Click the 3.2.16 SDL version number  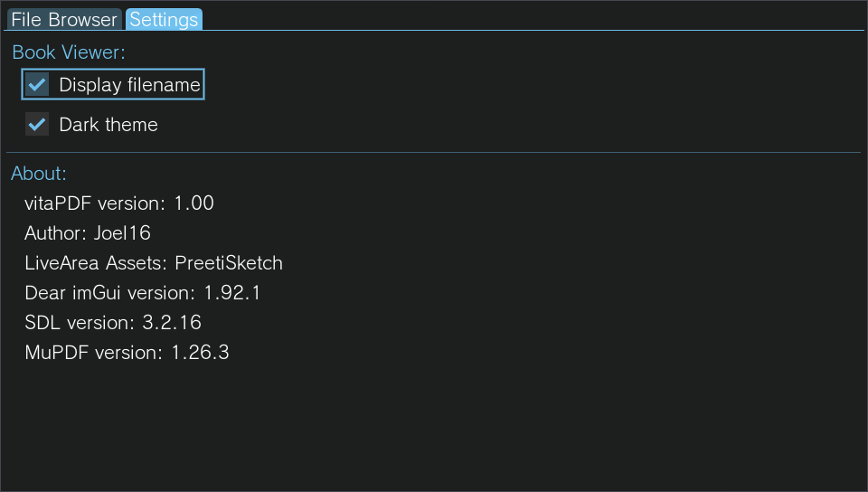pos(172,323)
